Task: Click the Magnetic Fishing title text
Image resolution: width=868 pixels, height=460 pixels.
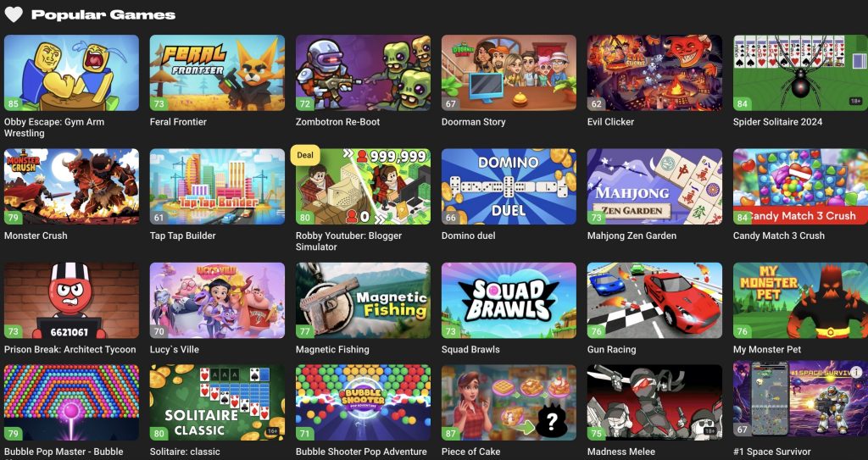Action: click(x=332, y=349)
